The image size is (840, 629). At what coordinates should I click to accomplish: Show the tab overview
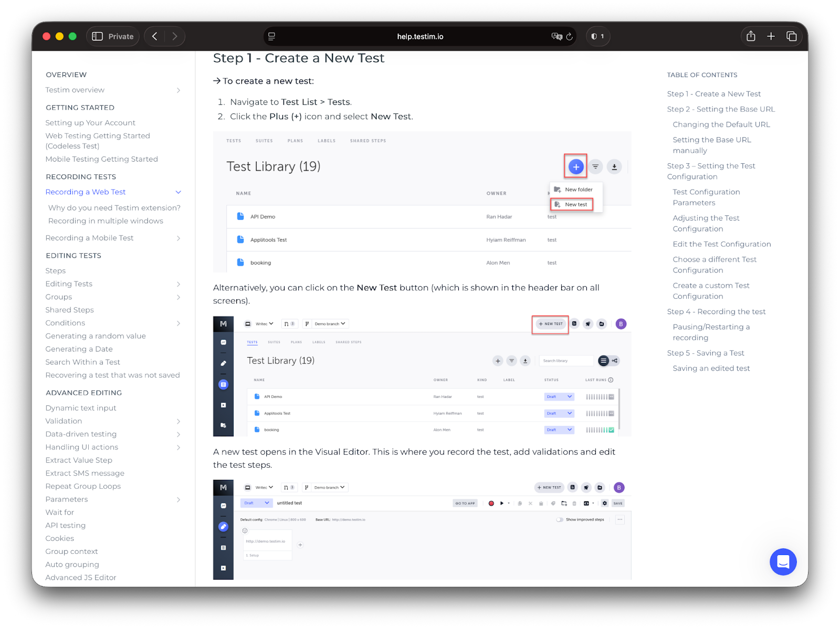791,36
